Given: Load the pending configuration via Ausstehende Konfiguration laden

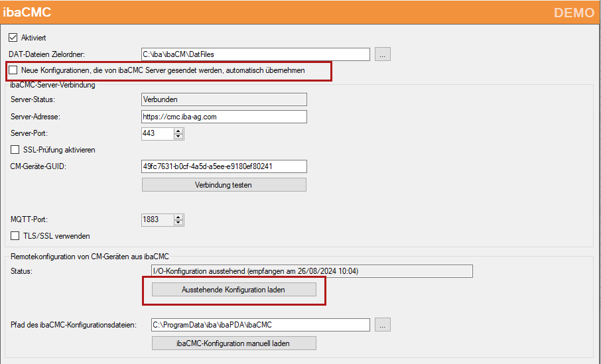Looking at the screenshot, I should [x=234, y=290].
